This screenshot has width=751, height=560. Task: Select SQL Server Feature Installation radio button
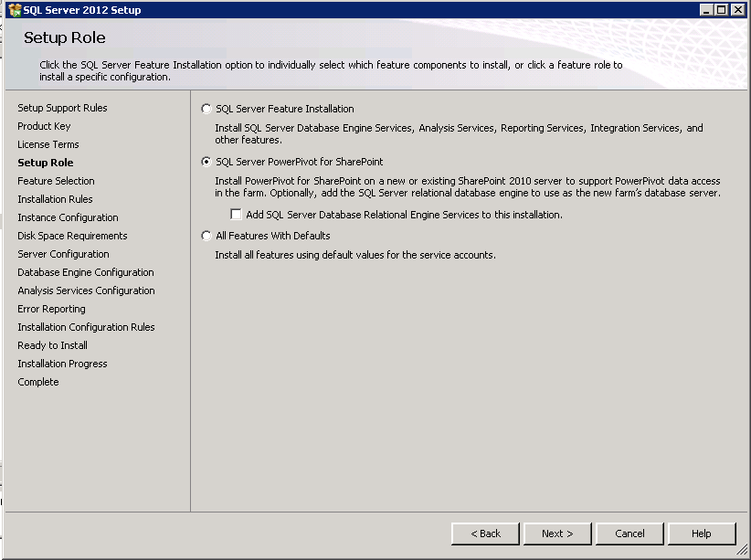point(206,109)
